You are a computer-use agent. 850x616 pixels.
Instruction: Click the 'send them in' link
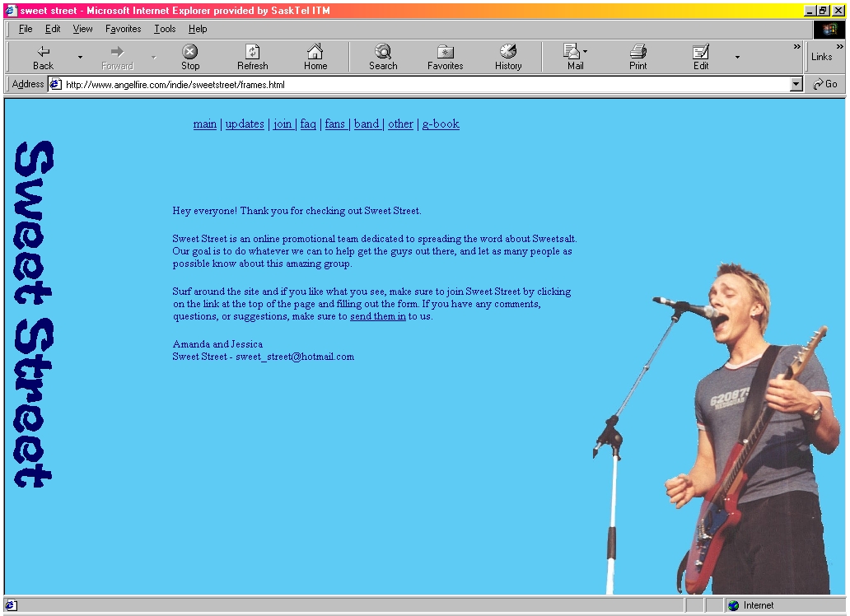pos(378,316)
